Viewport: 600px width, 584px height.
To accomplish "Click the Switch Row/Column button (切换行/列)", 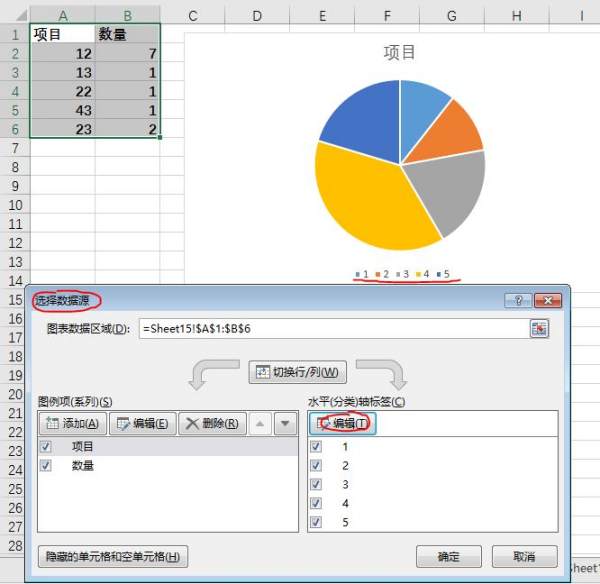I will (297, 372).
